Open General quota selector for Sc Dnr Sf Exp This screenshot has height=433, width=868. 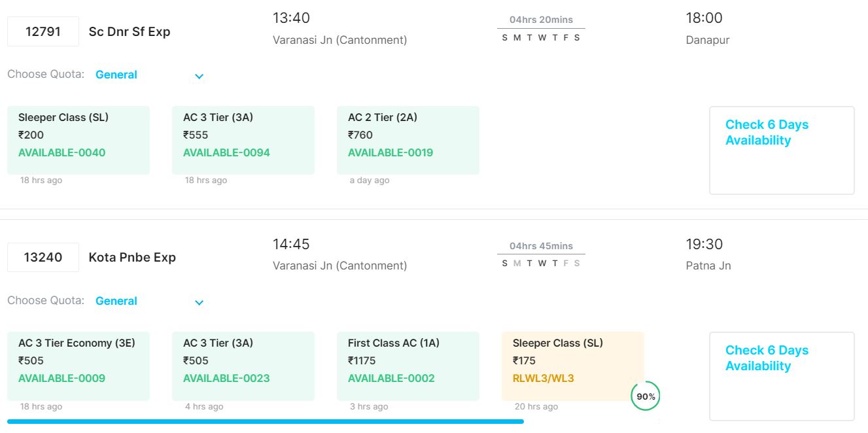tap(116, 75)
